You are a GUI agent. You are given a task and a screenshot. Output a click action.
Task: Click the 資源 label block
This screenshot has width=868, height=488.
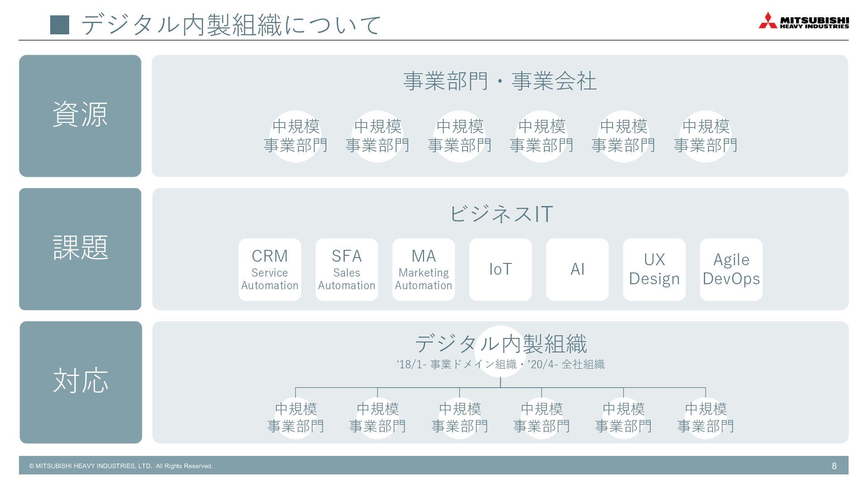coord(80,116)
